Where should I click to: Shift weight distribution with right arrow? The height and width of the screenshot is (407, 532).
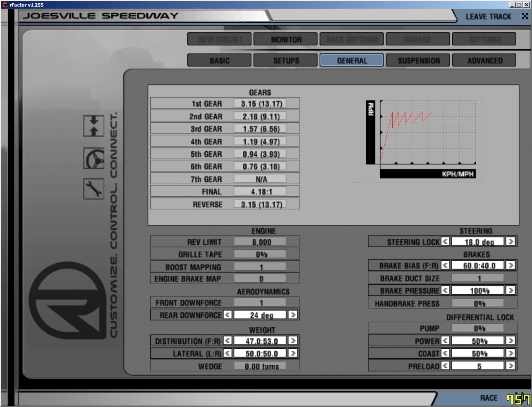pos(292,341)
